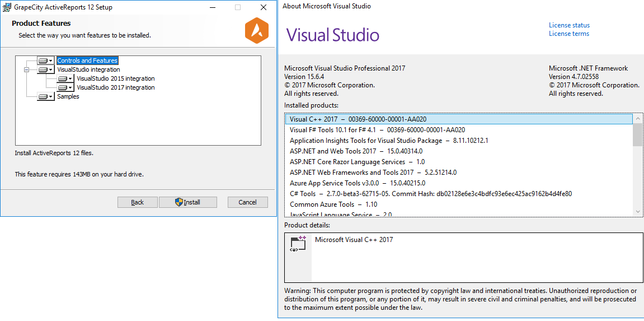Select Common Azure Tools row

tap(458, 204)
